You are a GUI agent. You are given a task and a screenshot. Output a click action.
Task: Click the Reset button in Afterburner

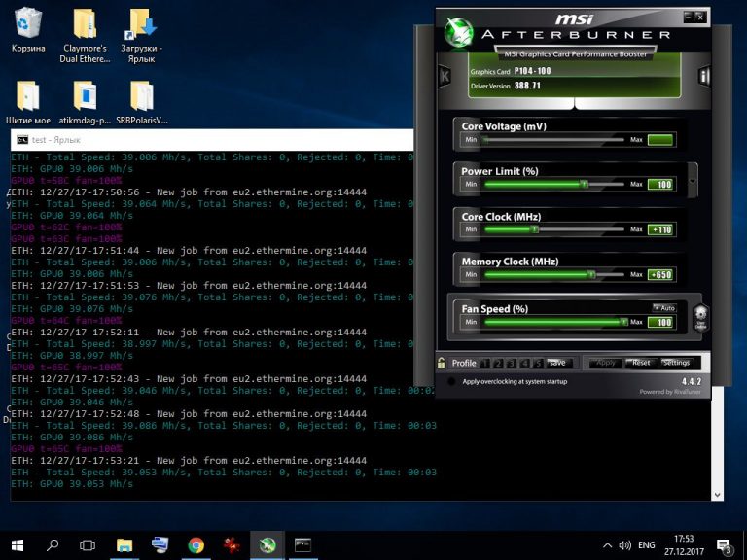click(640, 363)
